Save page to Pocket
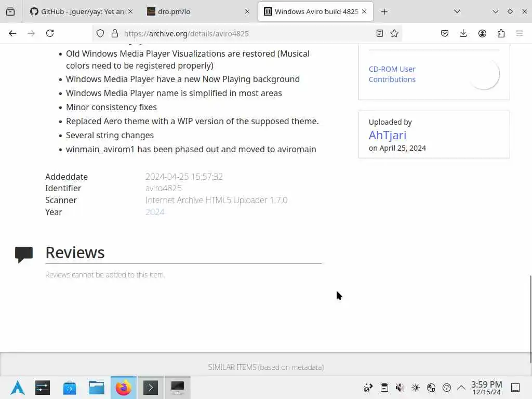Image resolution: width=532 pixels, height=399 pixels. tap(445, 33)
